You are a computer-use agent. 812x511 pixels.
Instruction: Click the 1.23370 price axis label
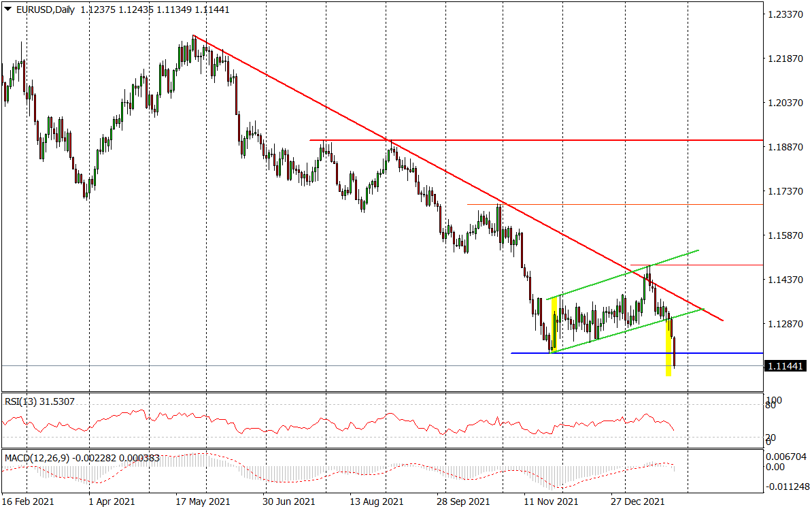coord(785,14)
